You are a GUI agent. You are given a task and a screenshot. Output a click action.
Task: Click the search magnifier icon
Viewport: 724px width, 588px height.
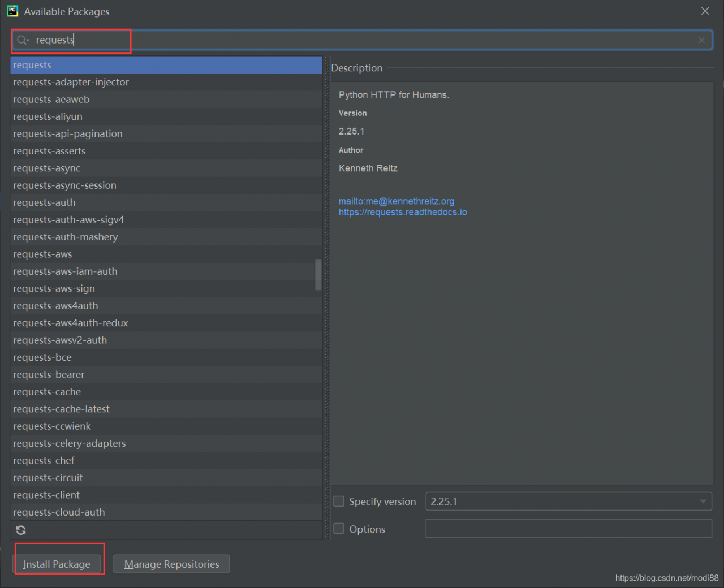[23, 40]
